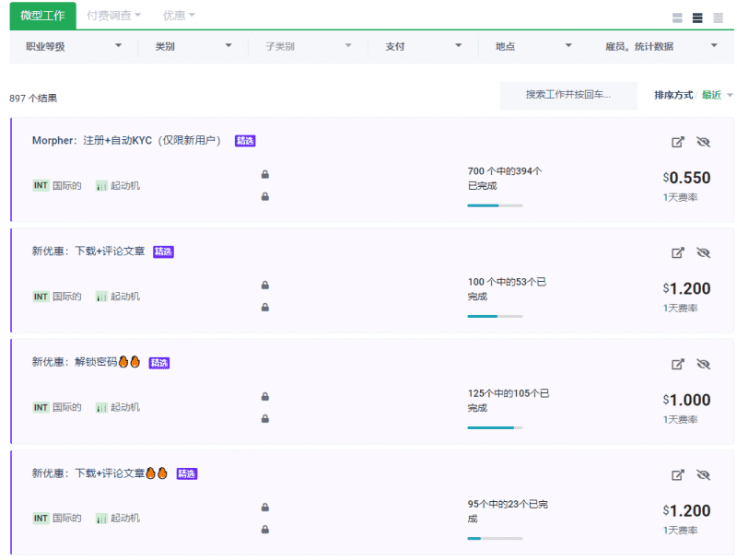
Task: Open the Morpher KYC job in new window
Action: 679,142
